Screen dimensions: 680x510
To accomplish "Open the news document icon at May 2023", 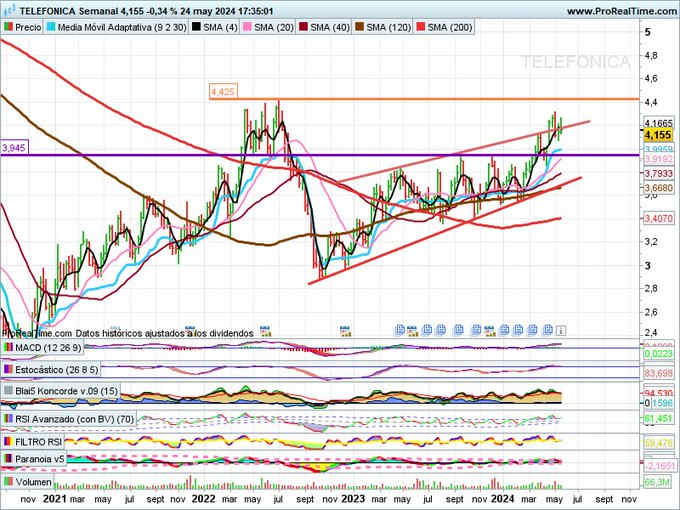I will pos(400,330).
